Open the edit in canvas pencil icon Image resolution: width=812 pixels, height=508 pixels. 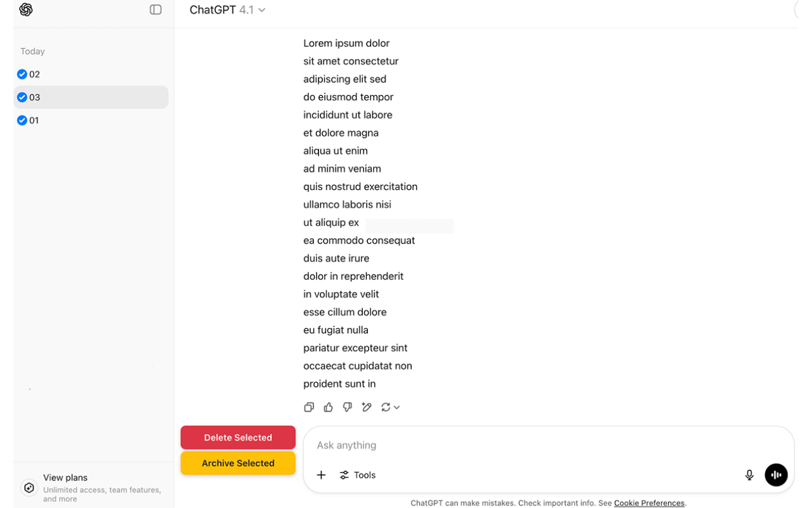click(367, 407)
